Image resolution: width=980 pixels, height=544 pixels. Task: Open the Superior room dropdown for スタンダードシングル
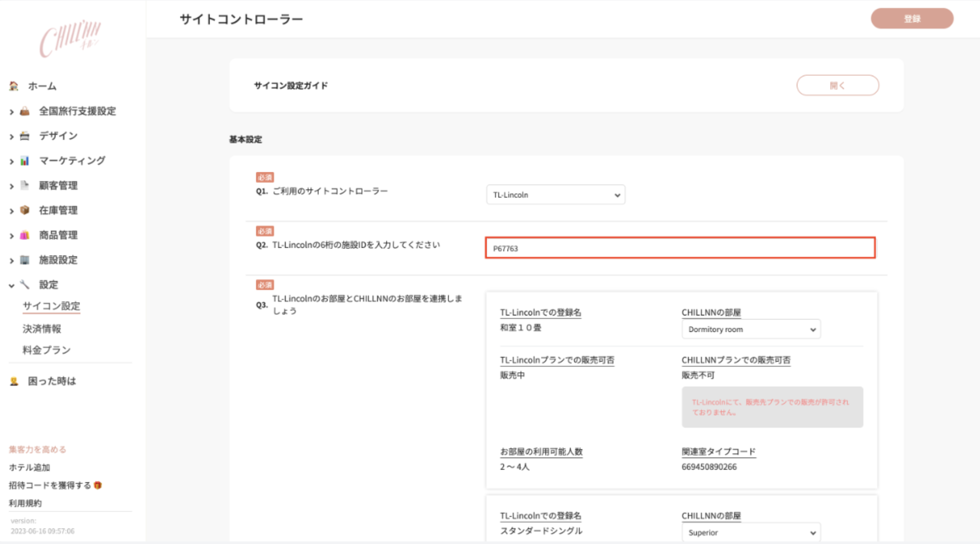(x=750, y=532)
